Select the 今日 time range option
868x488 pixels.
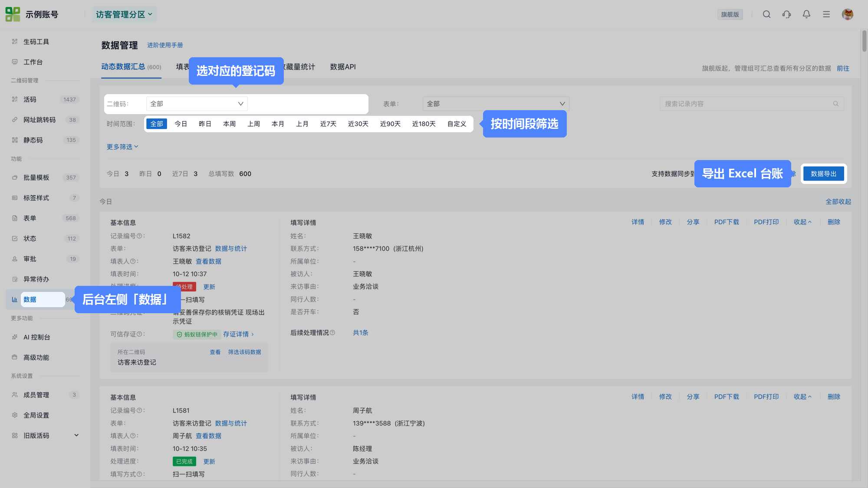tap(181, 124)
